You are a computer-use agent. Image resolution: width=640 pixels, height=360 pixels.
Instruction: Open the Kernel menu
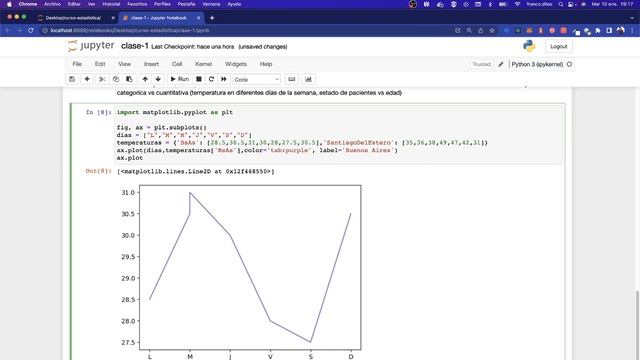[x=203, y=64]
